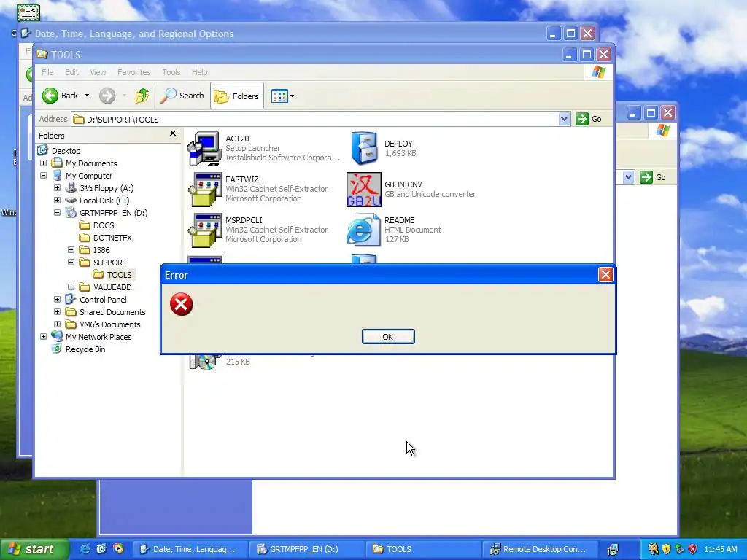Open the Help menu

click(200, 72)
